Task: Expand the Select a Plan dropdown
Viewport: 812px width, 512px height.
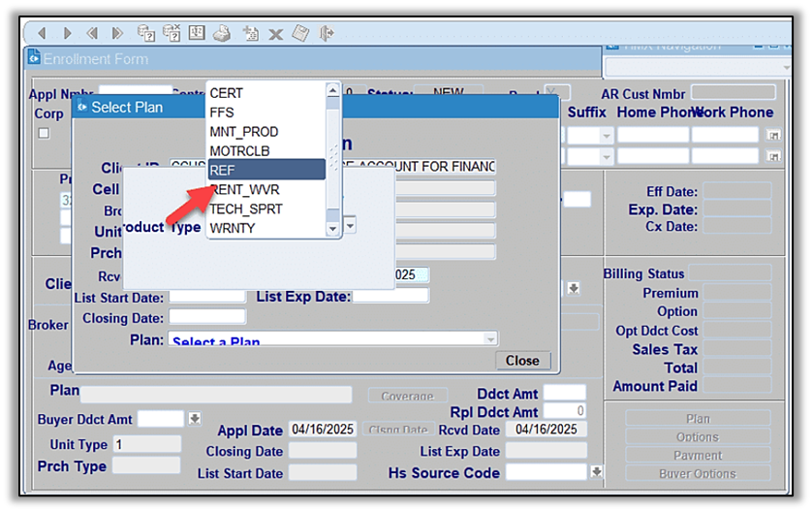Action: click(490, 339)
